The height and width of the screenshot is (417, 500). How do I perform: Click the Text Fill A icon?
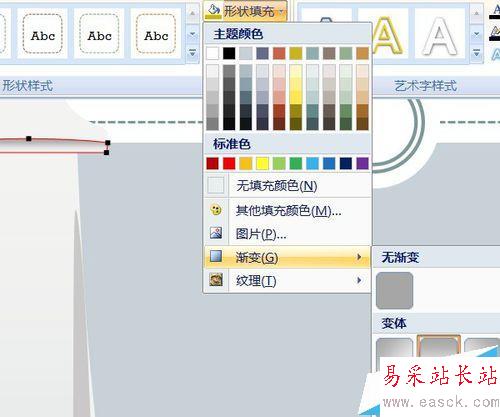coord(495,11)
